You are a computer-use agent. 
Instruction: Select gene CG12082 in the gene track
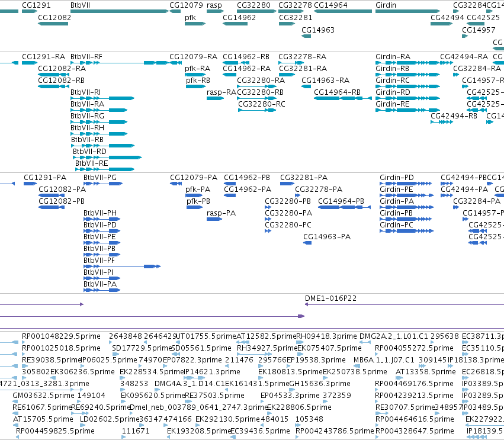[53, 24]
